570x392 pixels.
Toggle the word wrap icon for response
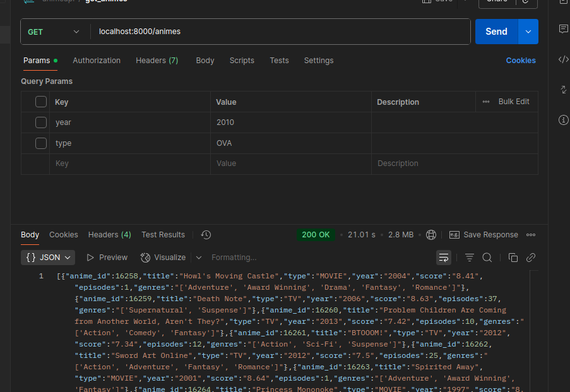point(444,258)
